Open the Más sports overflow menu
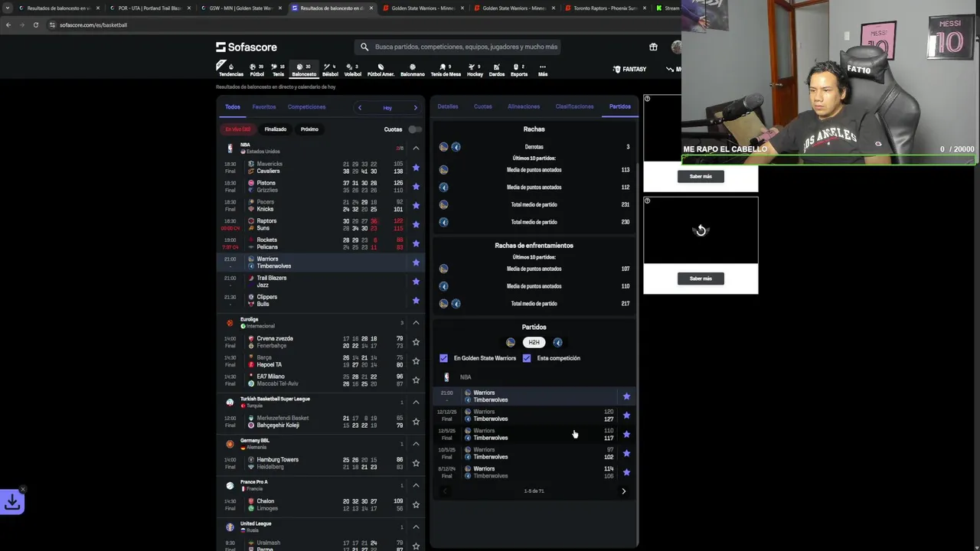 pos(542,70)
